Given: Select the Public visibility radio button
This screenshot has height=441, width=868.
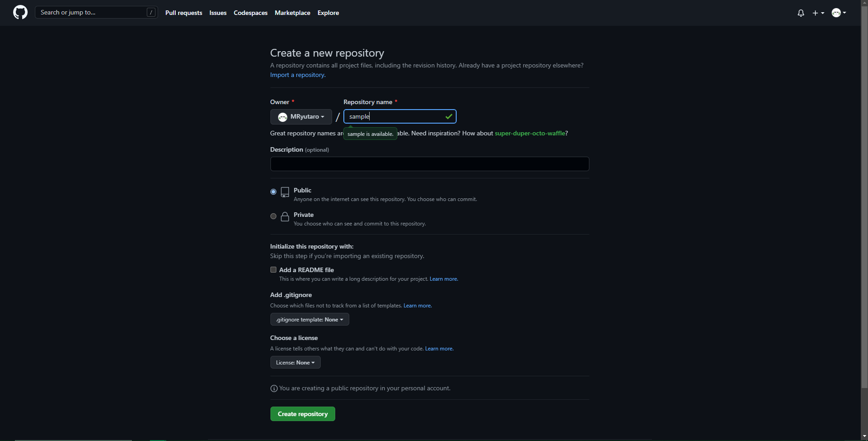Looking at the screenshot, I should point(273,192).
